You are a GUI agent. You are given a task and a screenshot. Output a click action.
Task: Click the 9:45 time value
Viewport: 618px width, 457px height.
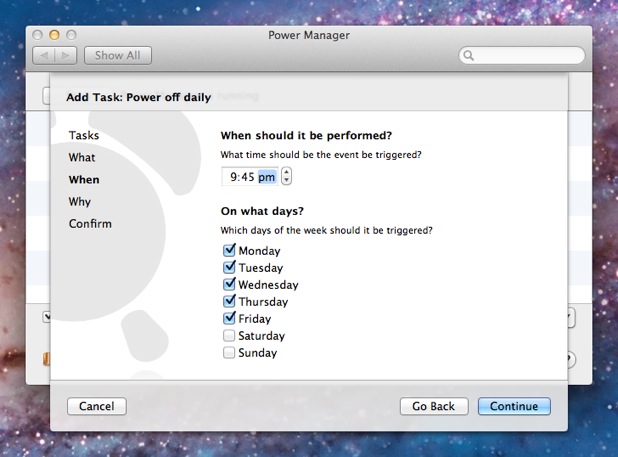(x=242, y=177)
